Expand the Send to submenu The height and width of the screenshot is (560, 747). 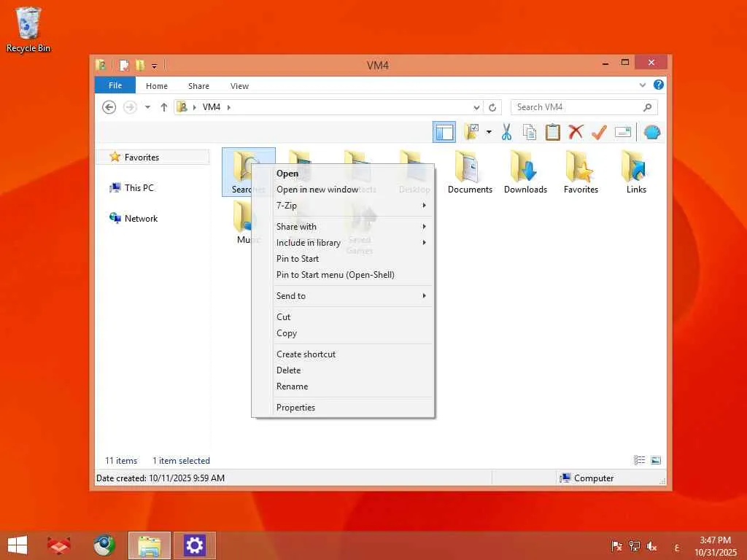click(343, 296)
